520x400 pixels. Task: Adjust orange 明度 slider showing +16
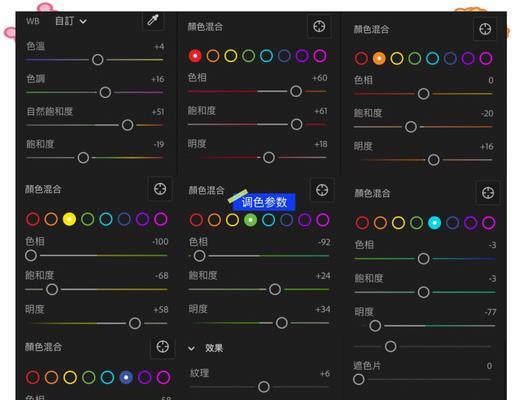[x=434, y=160]
